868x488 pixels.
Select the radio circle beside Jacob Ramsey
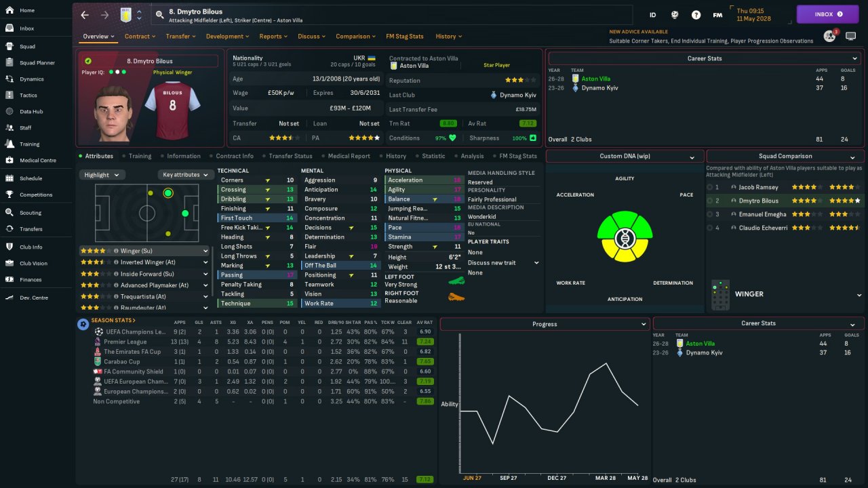tap(709, 187)
